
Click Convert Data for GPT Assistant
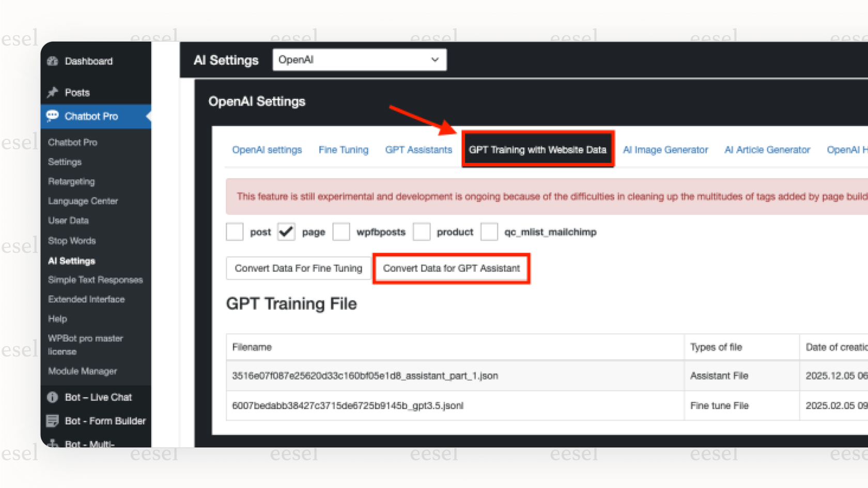(451, 268)
